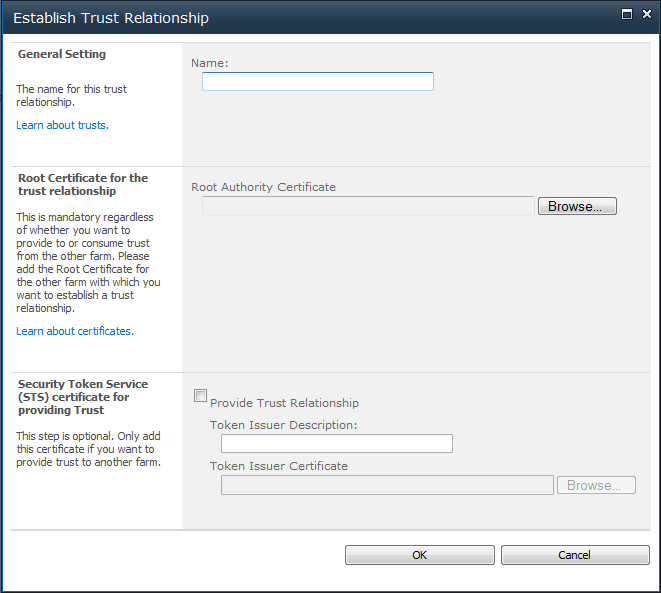Browse for the Token Issuer Certificate
The height and width of the screenshot is (593, 661).
pyautogui.click(x=595, y=485)
